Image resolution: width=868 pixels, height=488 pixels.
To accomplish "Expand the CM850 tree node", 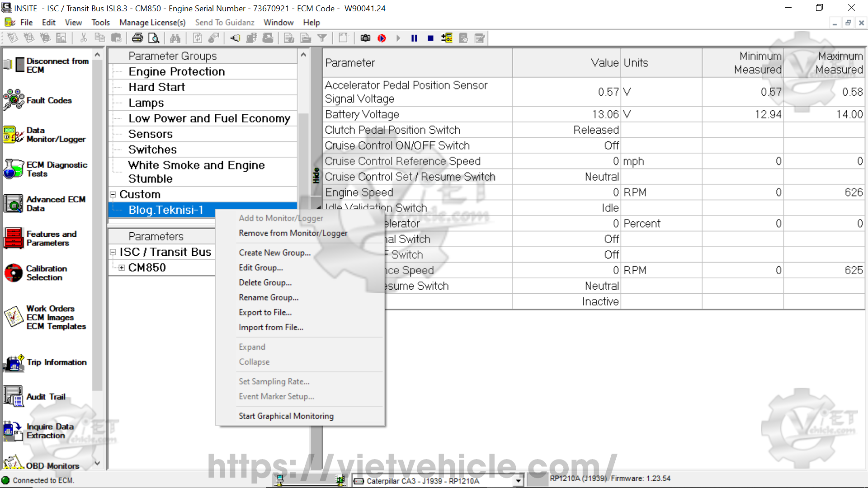I will coord(122,268).
